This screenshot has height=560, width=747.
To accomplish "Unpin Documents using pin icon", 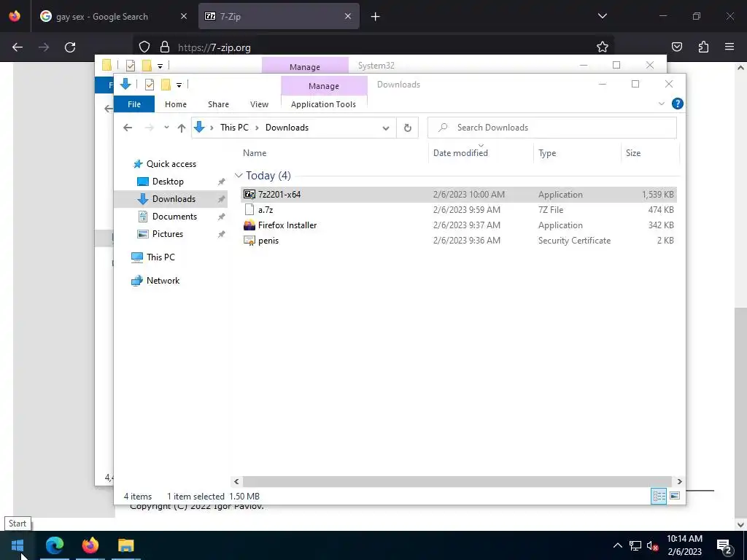I will (221, 217).
